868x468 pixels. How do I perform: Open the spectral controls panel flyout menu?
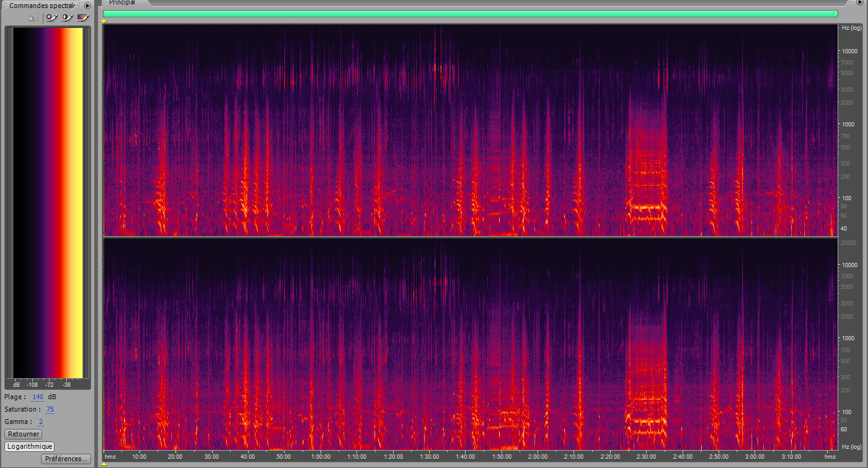pyautogui.click(x=89, y=6)
